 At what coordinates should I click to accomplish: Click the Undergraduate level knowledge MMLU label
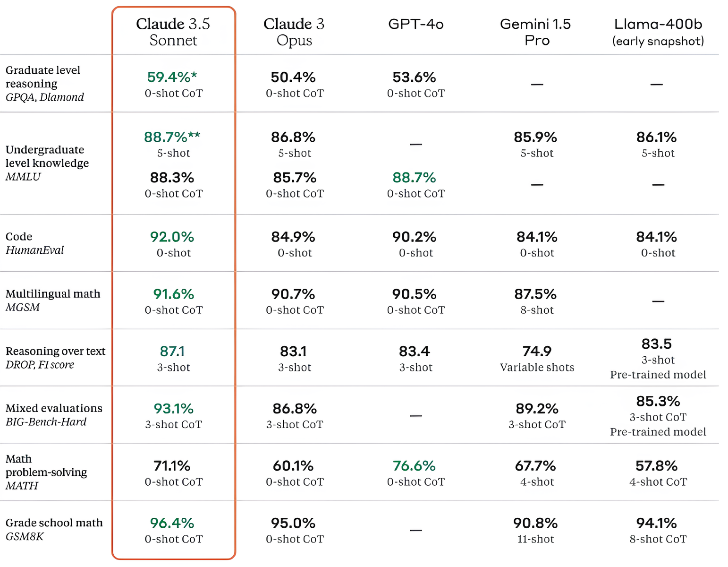47,163
